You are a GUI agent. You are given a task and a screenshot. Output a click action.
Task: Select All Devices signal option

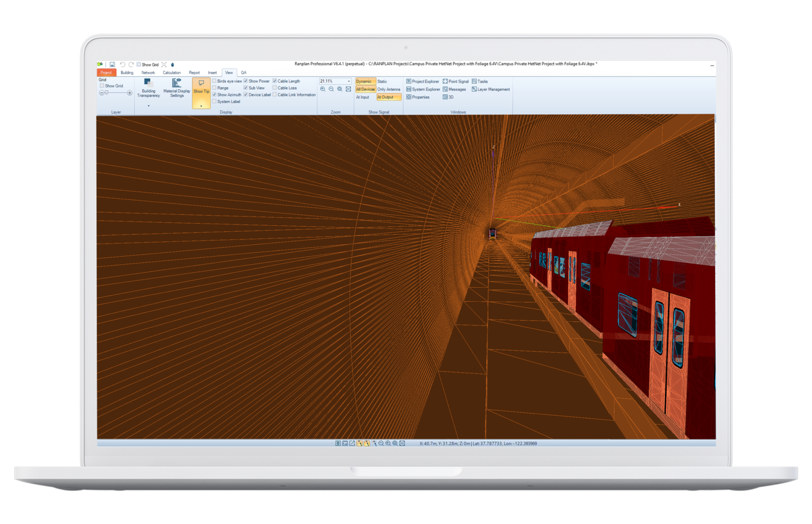tap(365, 89)
